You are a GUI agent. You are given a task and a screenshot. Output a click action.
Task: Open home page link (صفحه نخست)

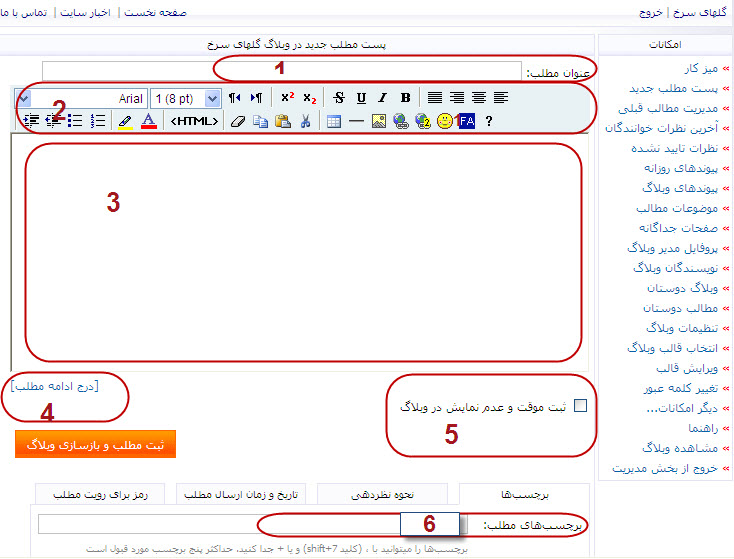pos(155,13)
